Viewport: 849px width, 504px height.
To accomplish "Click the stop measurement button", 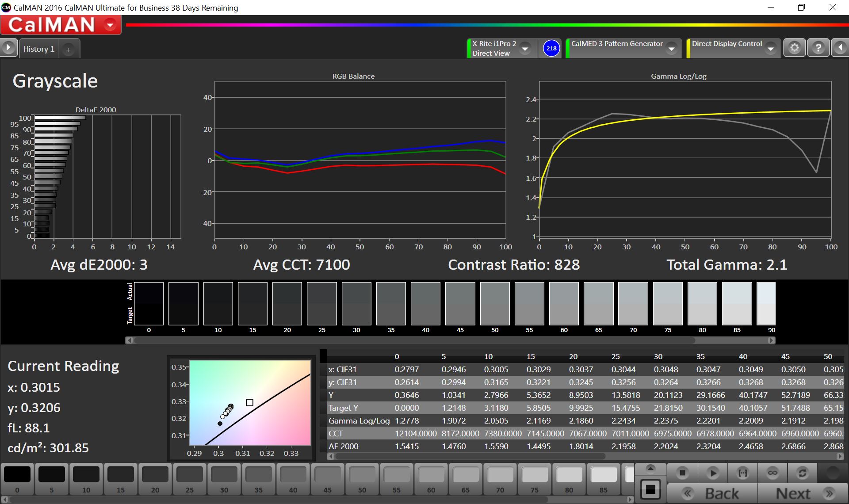I will 682,473.
